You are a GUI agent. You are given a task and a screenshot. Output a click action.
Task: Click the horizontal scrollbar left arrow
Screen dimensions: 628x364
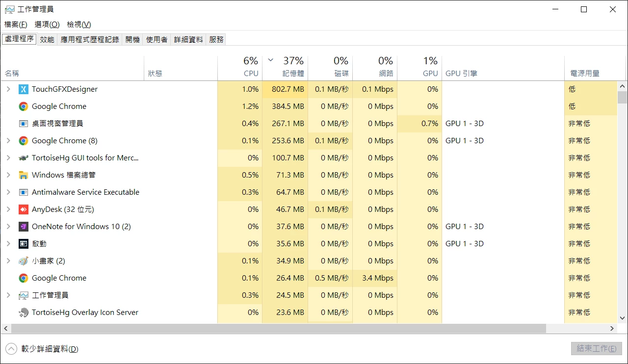(x=5, y=329)
